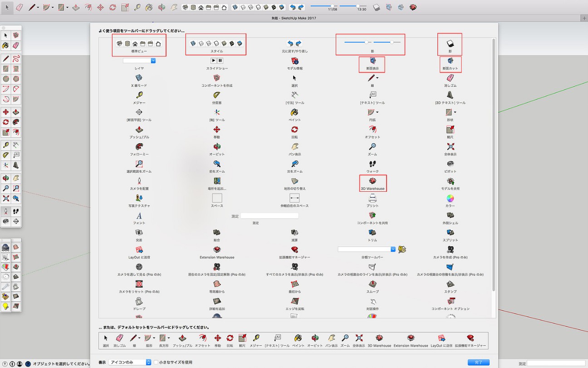Click the 測定 measurement input field in the palette

[269, 216]
